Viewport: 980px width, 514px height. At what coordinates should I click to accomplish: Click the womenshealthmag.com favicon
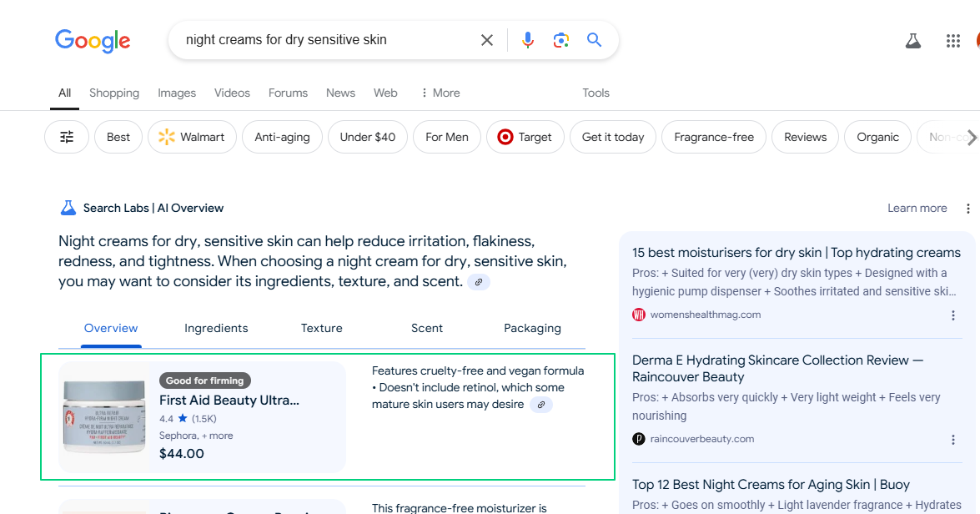638,315
